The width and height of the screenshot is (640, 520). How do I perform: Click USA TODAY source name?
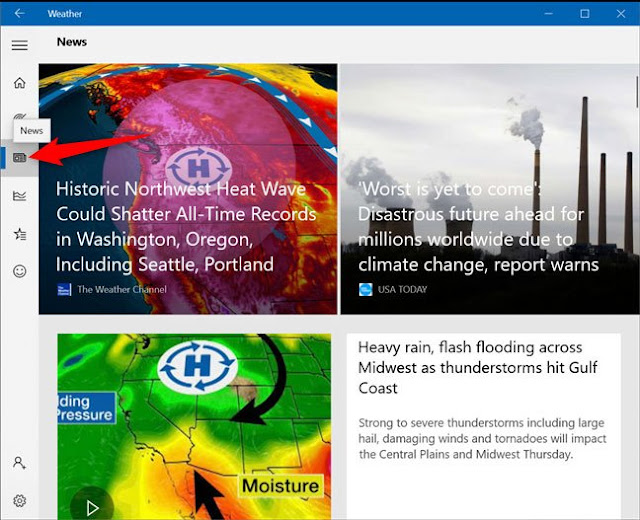402,289
